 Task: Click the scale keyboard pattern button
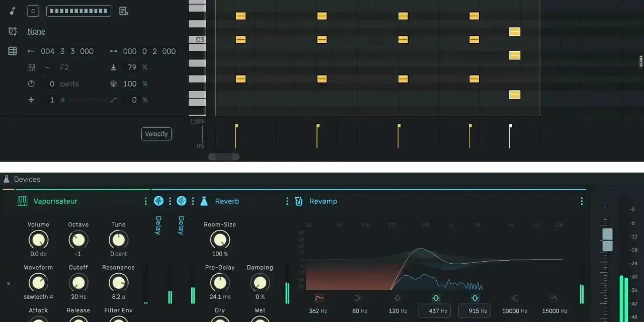[x=78, y=11]
